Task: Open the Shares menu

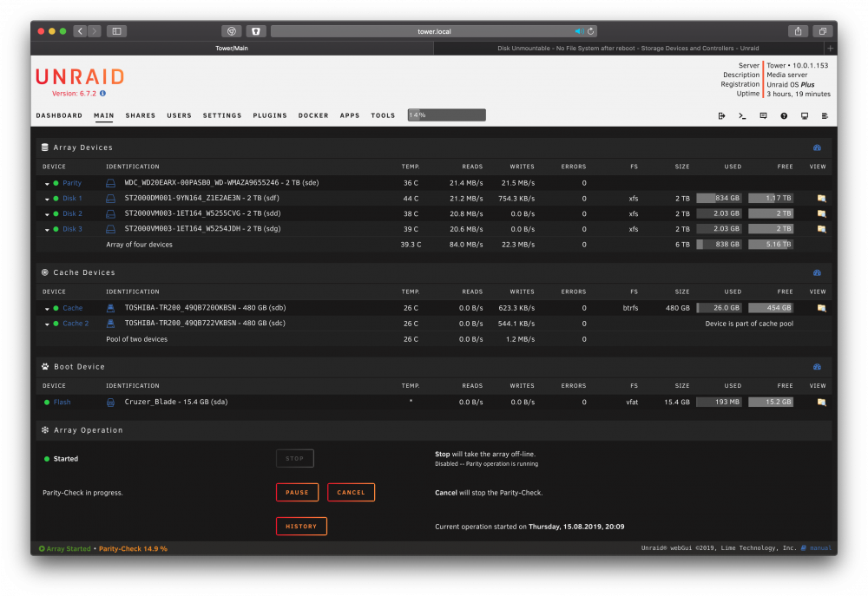Action: coord(140,115)
